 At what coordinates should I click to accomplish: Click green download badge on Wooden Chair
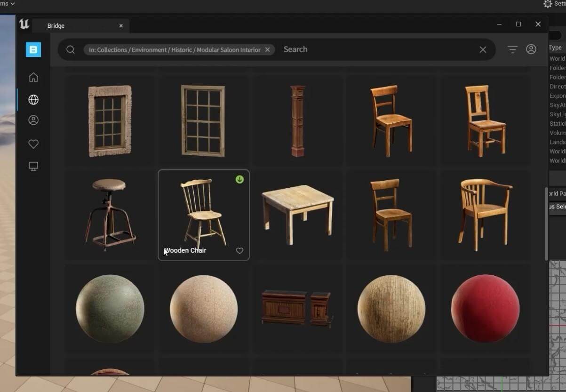pyautogui.click(x=239, y=179)
